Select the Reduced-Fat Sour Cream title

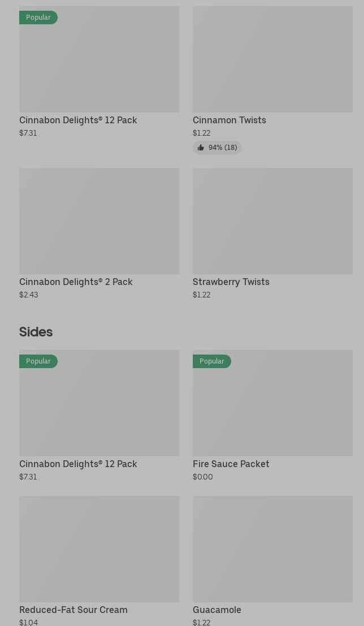click(73, 610)
